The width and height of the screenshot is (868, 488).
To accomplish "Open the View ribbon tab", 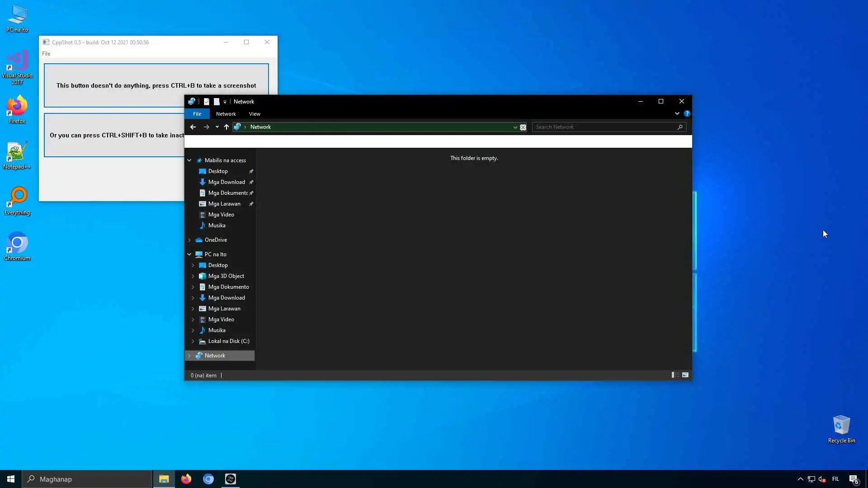I will 255,114.
